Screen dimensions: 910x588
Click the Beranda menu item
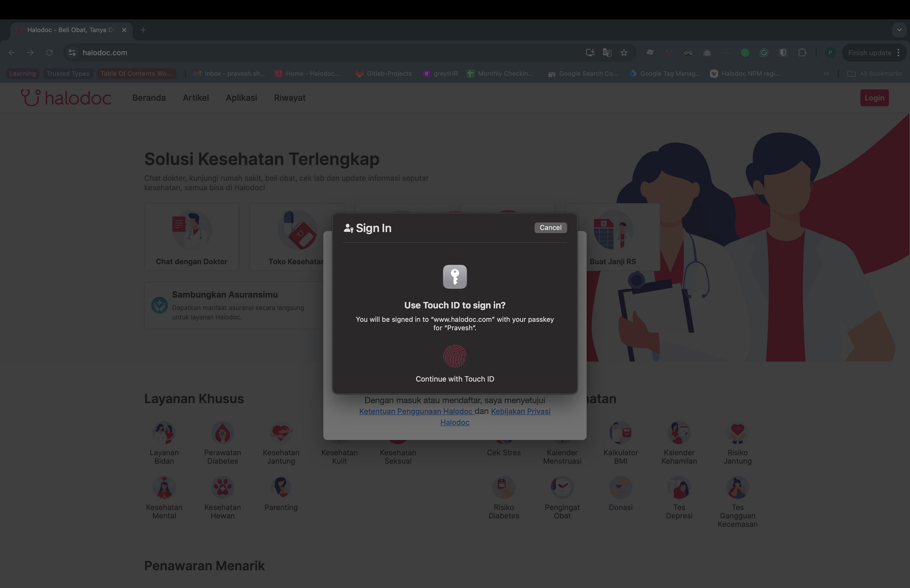click(149, 97)
